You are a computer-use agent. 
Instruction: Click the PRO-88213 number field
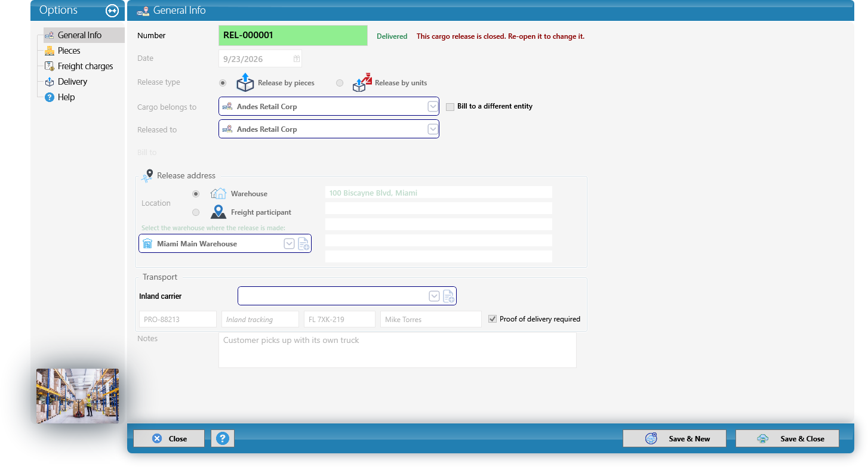coord(178,319)
